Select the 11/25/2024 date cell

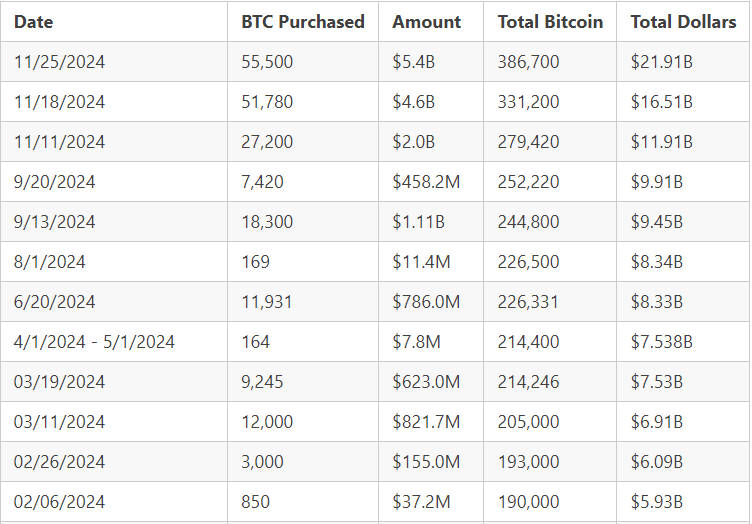(x=59, y=62)
